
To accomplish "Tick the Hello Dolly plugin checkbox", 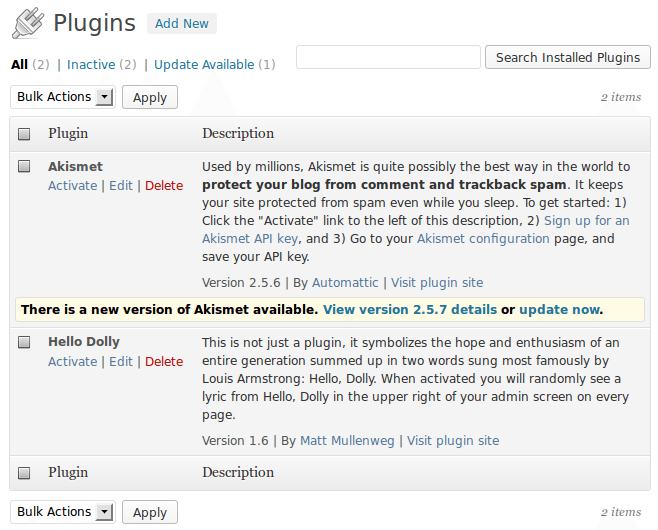I will click(25, 343).
